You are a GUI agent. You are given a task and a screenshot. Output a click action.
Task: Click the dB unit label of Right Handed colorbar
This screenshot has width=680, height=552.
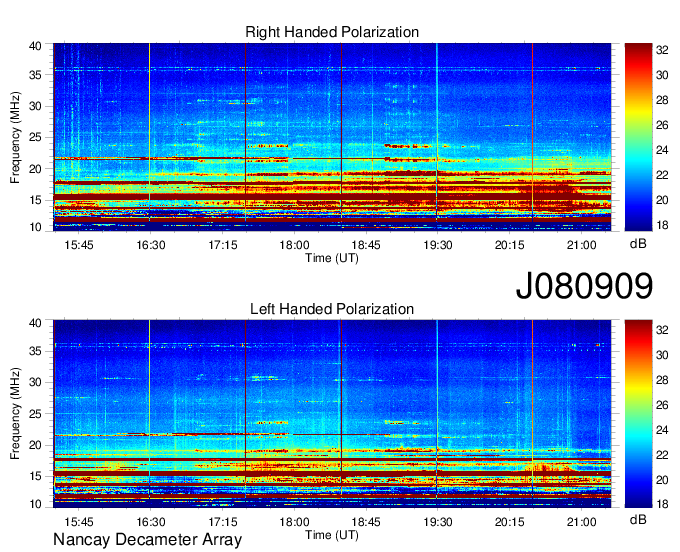coord(638,244)
